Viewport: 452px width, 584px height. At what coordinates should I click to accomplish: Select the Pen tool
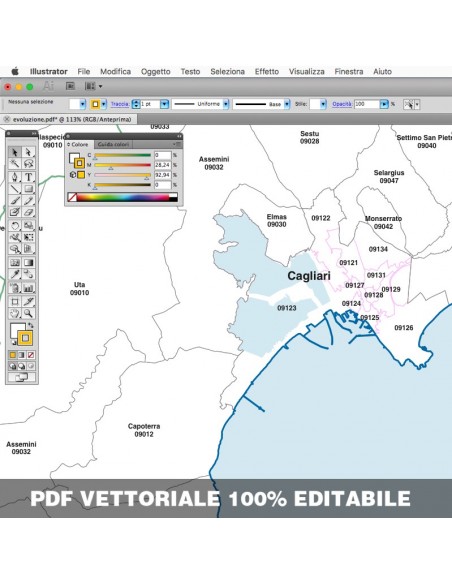(x=15, y=177)
